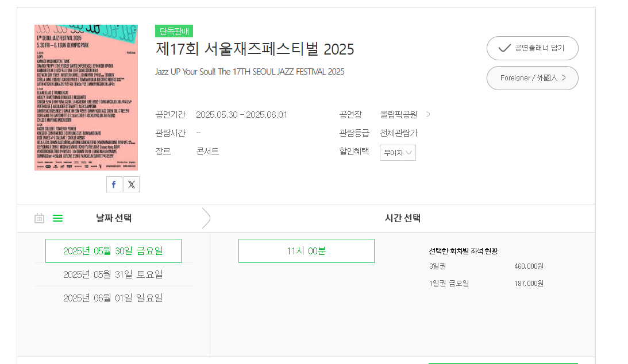Share the festival on Facebook
The height and width of the screenshot is (364, 628).
click(114, 184)
